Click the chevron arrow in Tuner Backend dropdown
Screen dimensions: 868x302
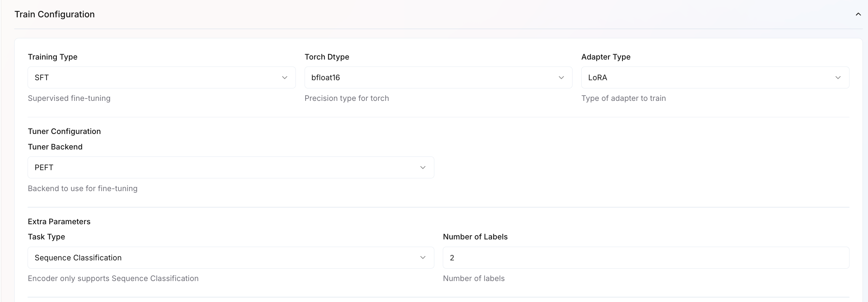click(x=422, y=167)
